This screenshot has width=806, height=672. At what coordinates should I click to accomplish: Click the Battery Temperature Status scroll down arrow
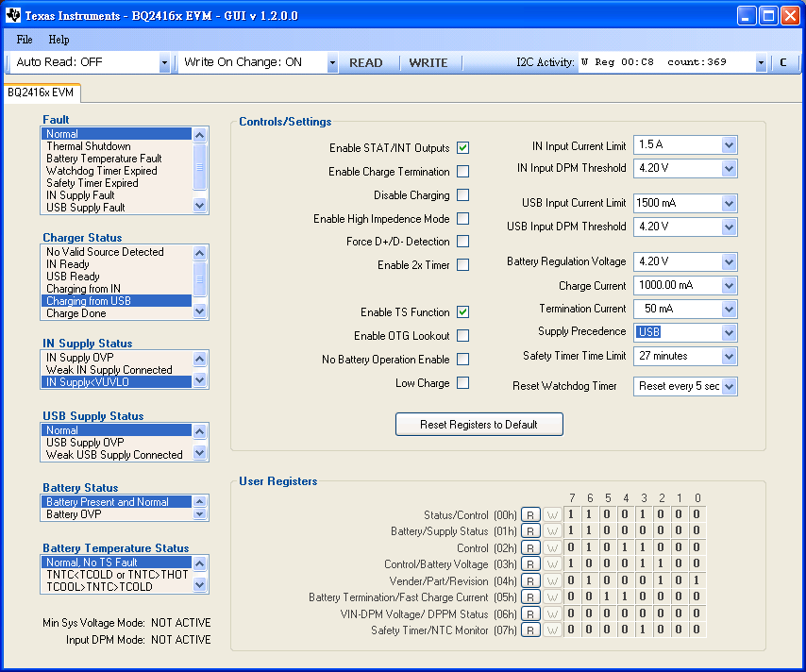(x=199, y=584)
